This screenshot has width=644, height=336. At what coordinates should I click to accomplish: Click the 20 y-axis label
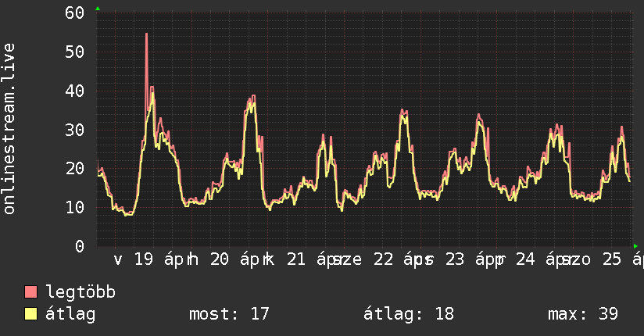tap(75, 169)
